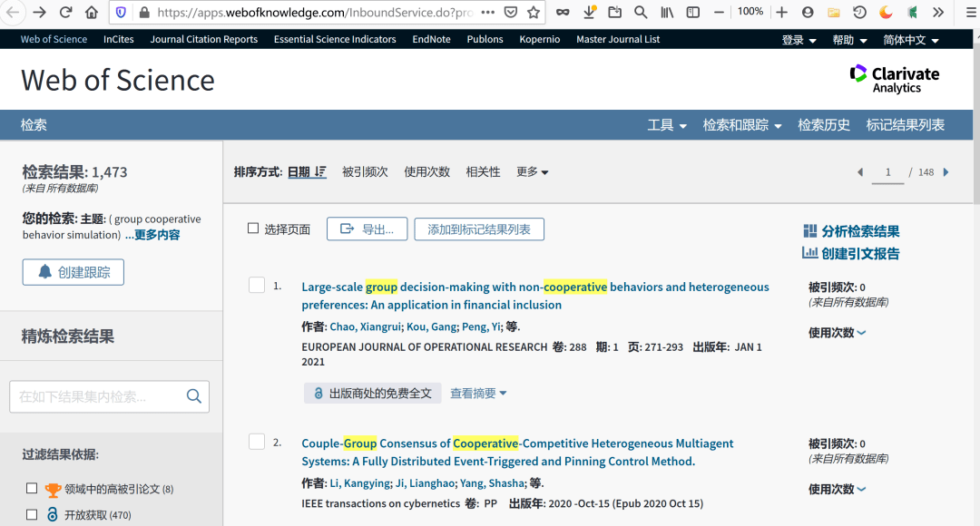Screen dimensions: 980x526
Task: Click the page number input field
Action: (x=887, y=172)
